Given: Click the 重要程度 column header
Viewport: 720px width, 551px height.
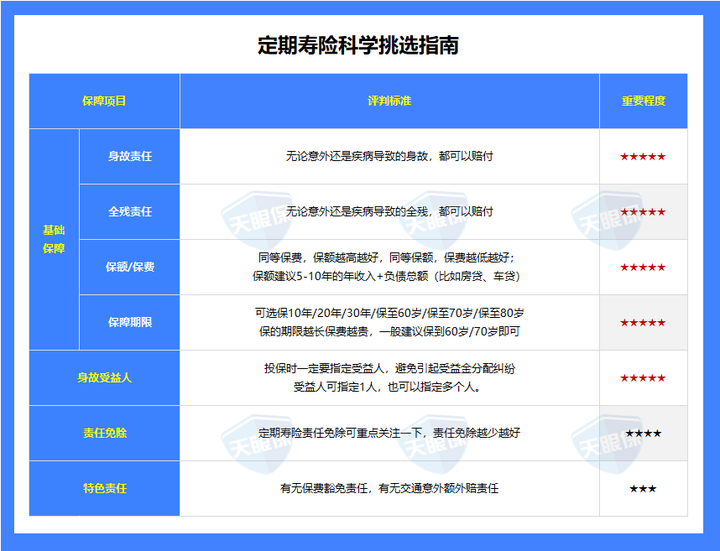Looking at the screenshot, I should [643, 101].
